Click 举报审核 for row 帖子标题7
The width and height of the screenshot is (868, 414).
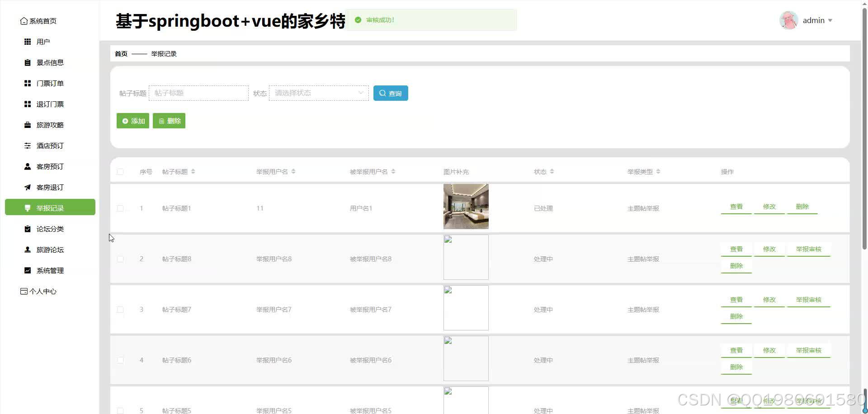[x=809, y=300]
